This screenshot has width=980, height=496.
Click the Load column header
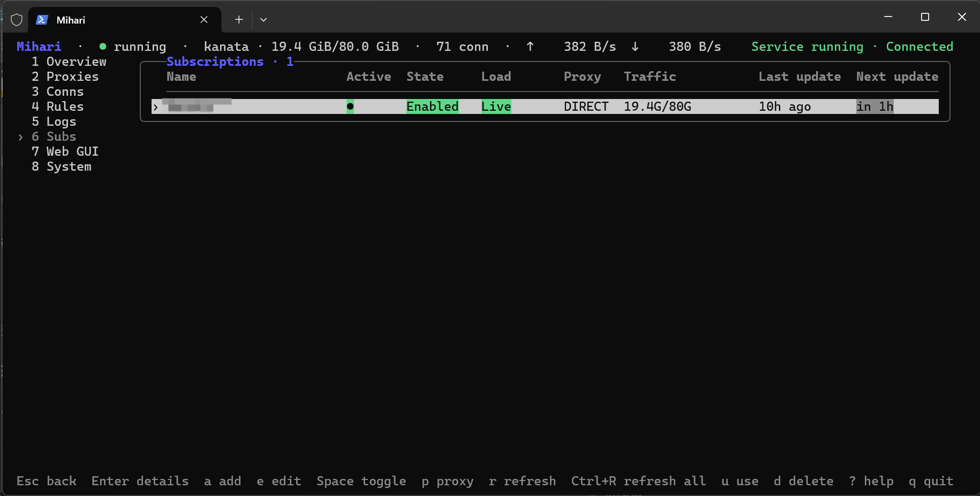[496, 77]
